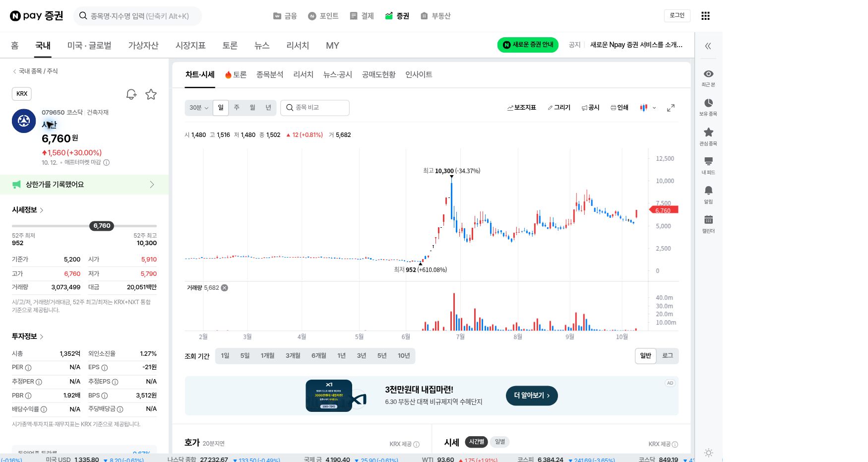Set lookup period to 3개월
Image resolution: width=868 pixels, height=462 pixels.
[293, 356]
